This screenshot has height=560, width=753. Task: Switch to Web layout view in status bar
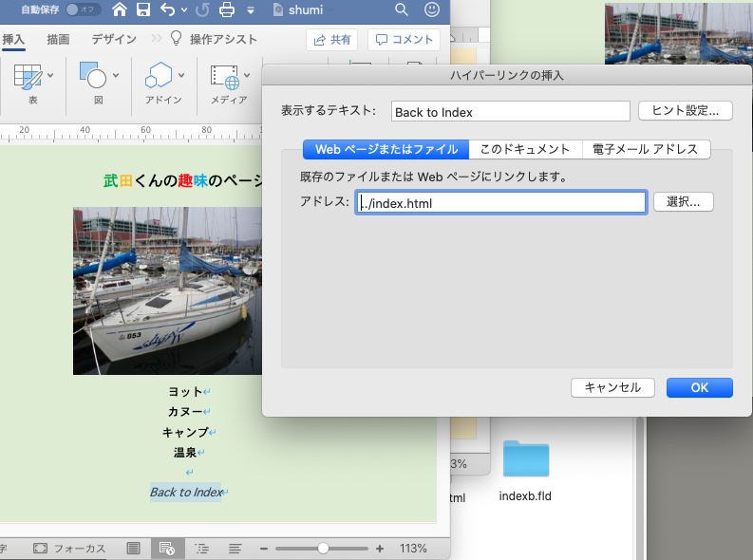pos(167,548)
